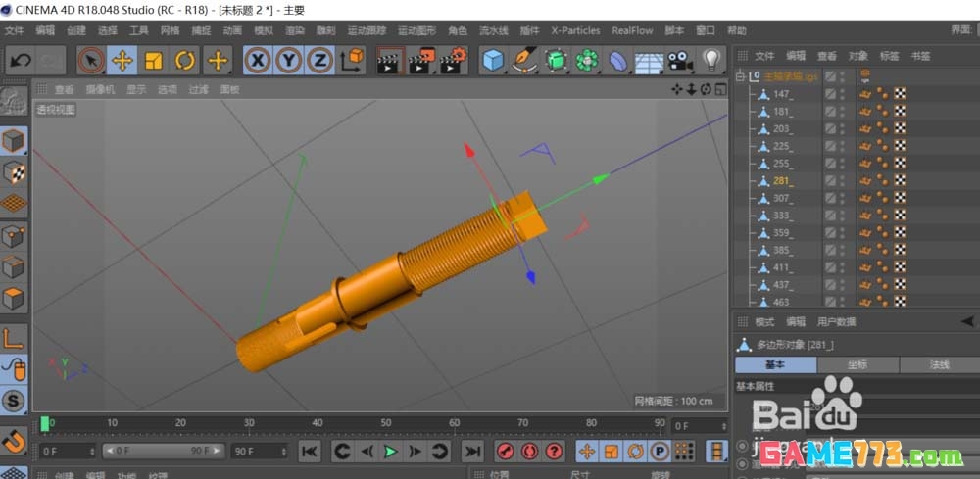Click the redo arrow icon
This screenshot has height=479, width=980.
[x=51, y=61]
